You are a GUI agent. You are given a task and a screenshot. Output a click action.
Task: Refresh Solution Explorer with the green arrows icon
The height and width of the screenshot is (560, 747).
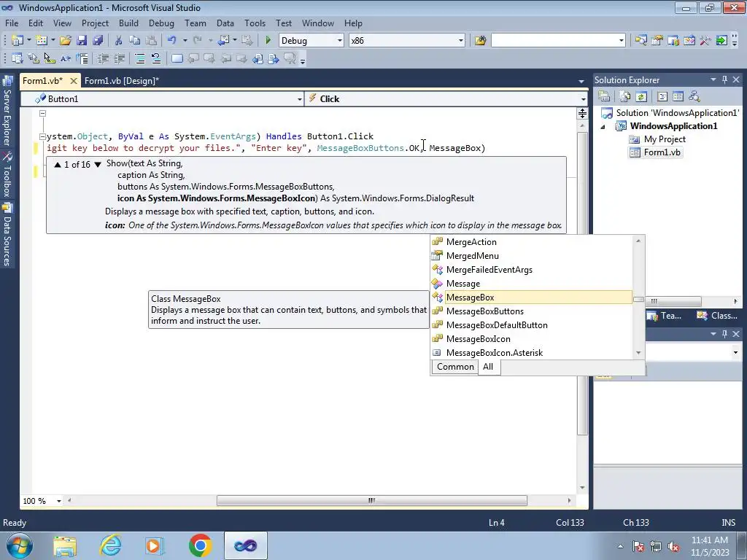click(641, 97)
